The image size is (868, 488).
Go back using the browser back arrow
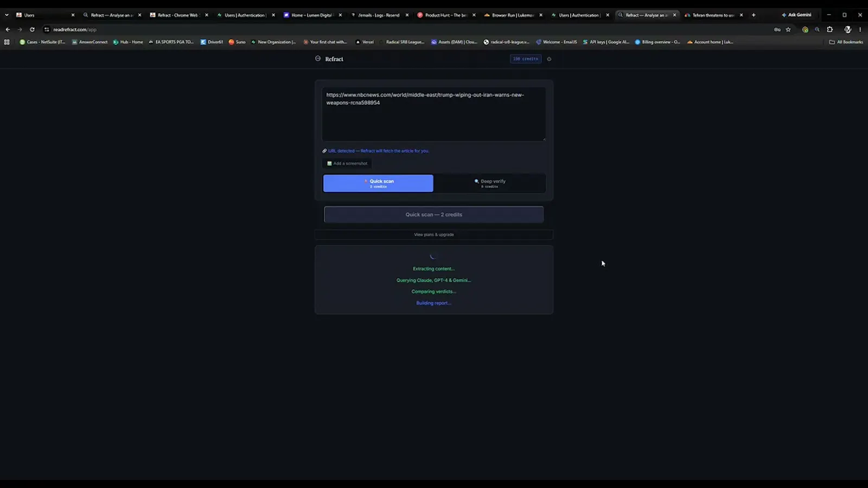pos(8,29)
